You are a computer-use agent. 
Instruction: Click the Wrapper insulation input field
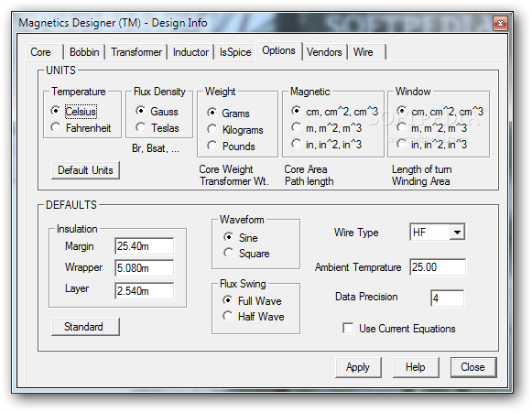pyautogui.click(x=144, y=268)
